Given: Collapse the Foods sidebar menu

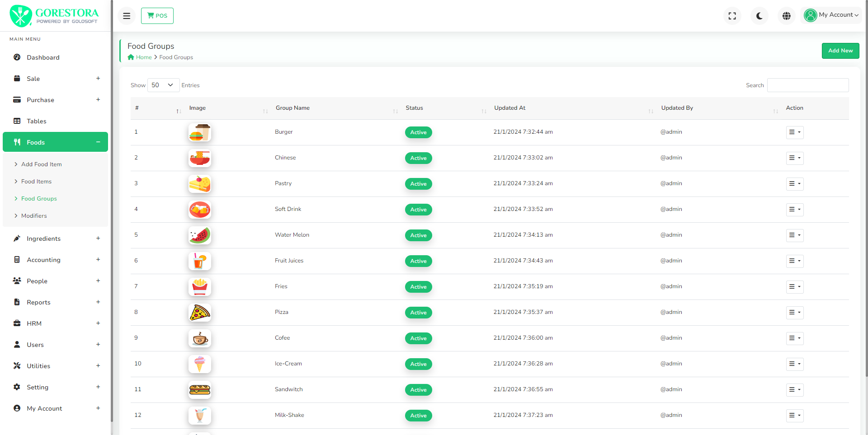Looking at the screenshot, I should tap(55, 142).
